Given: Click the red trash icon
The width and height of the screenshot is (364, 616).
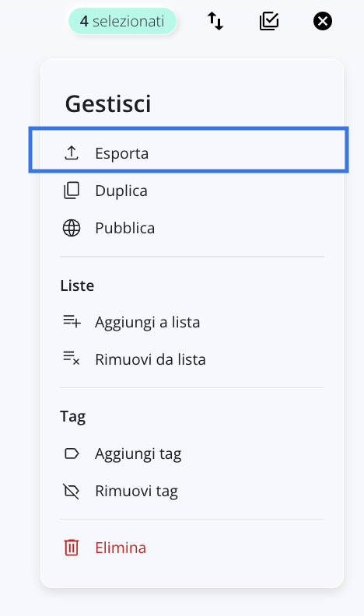Looking at the screenshot, I should 72,548.
